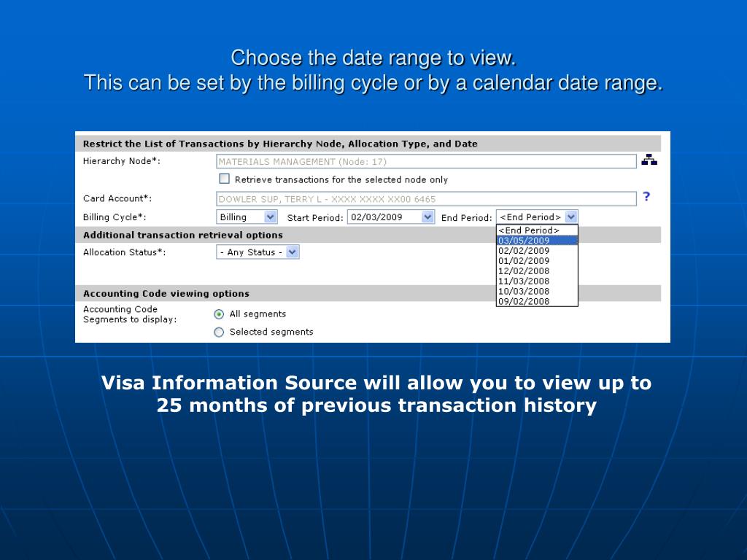This screenshot has width=747, height=560.
Task: Choose 01/02/2009 in the End Period list
Action: pos(537,261)
